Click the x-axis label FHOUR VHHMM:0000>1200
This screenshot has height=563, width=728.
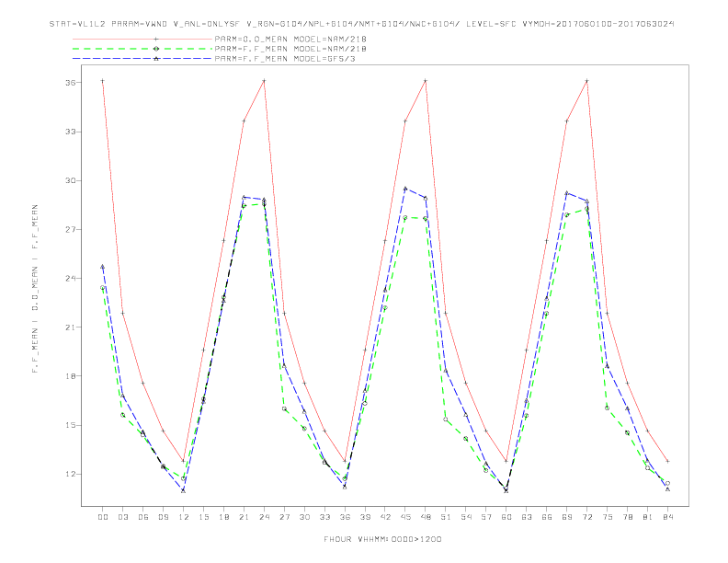point(382,539)
